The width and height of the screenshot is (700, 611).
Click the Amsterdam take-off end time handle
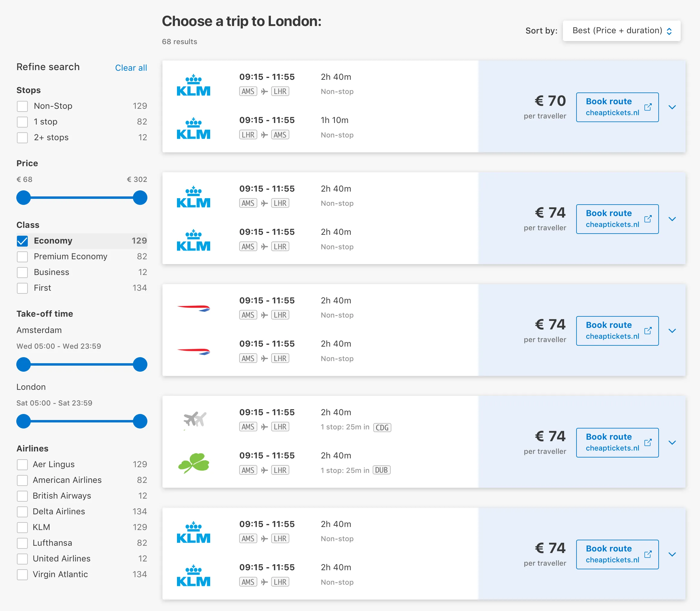(x=140, y=364)
